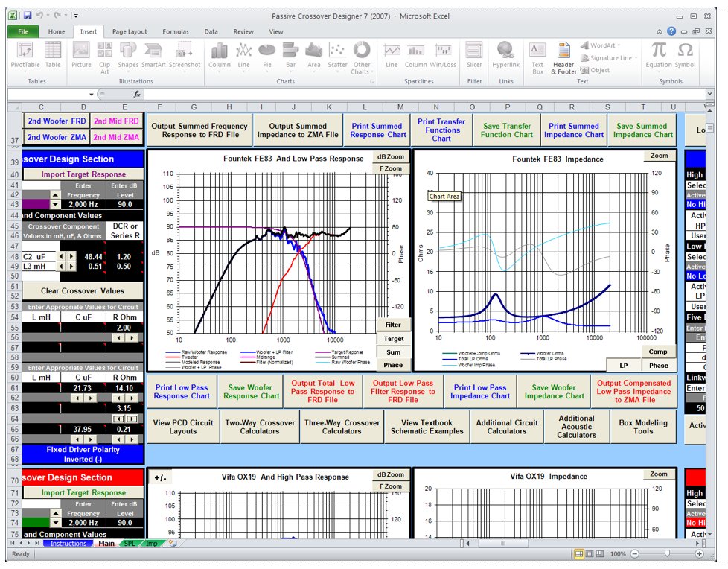The image size is (728, 569).
Task: Toggle LP on the impedance chart
Action: click(x=624, y=366)
